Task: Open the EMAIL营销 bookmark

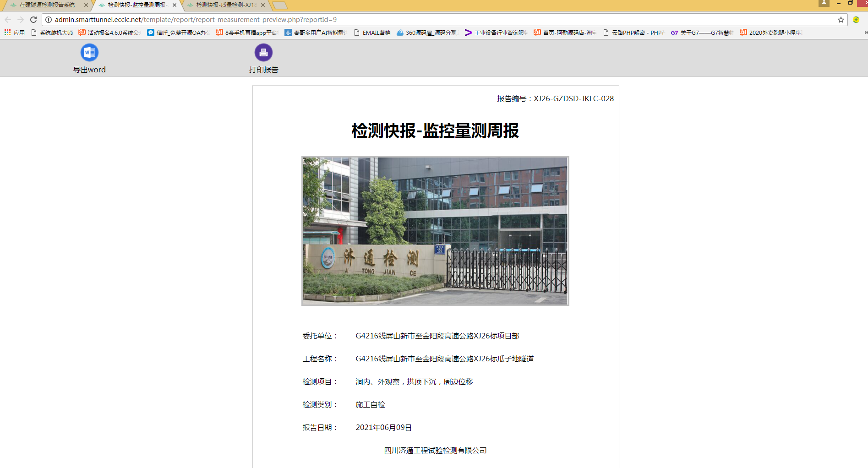Action: pos(372,33)
